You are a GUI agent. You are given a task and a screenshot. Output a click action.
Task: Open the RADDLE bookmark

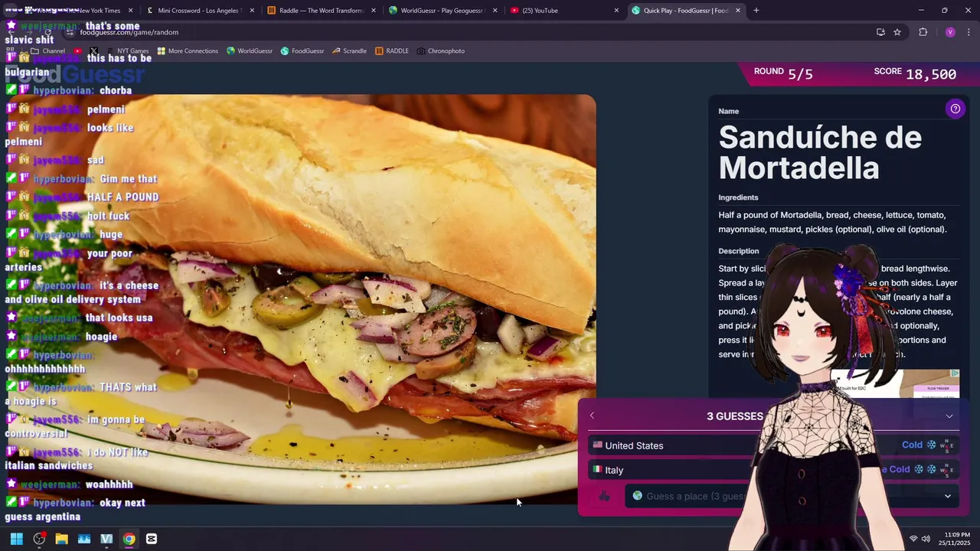click(x=391, y=51)
